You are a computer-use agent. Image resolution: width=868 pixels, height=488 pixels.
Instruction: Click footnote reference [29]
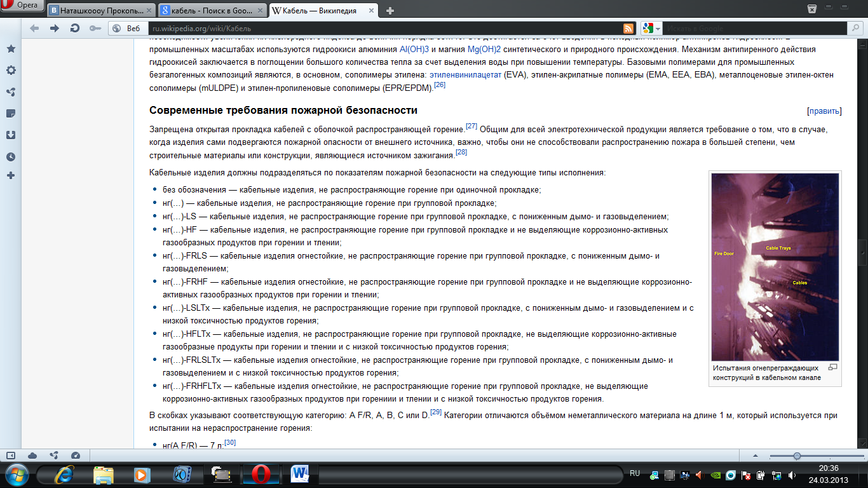click(x=436, y=412)
